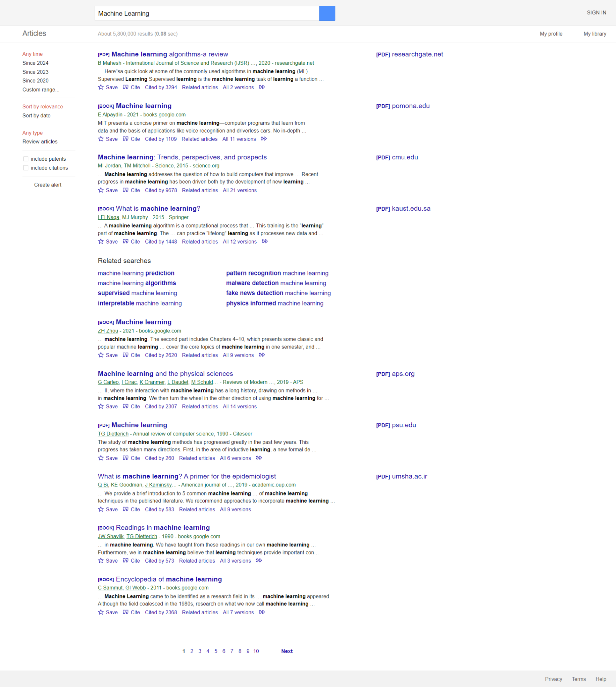Click inside the search input field
Viewport: 616px width, 687px height.
tap(206, 13)
